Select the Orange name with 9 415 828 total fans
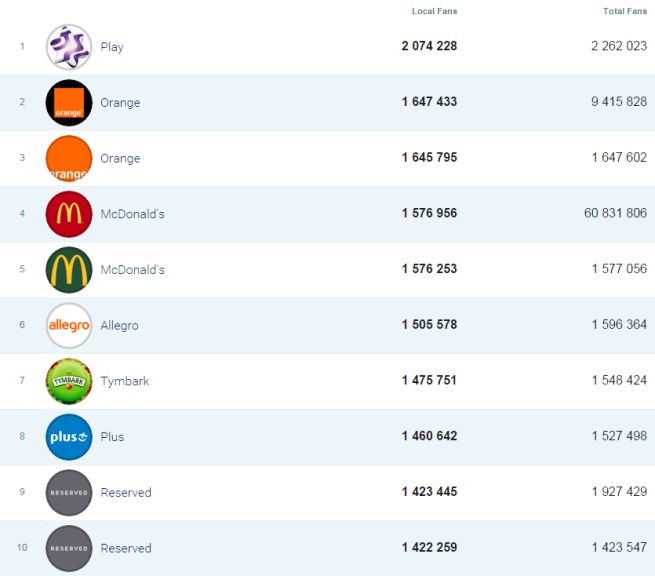Screen dimensions: 655x576 click(x=120, y=103)
